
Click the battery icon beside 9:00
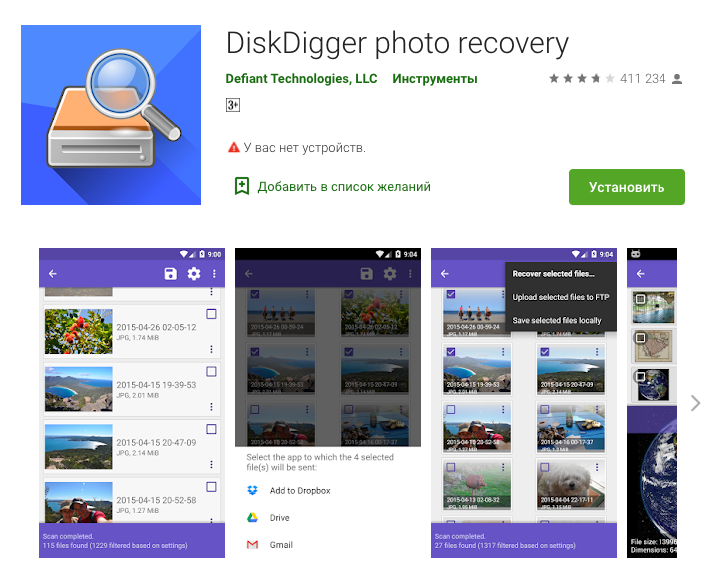[202, 254]
